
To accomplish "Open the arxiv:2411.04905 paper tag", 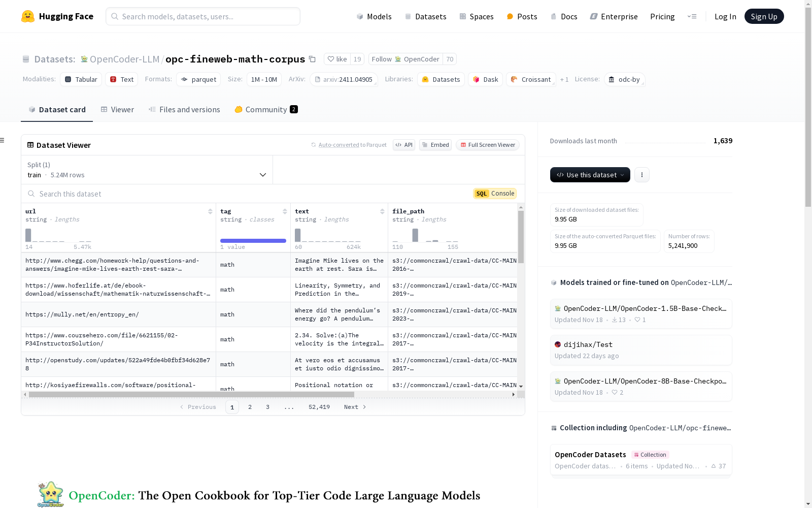I will [x=344, y=80].
